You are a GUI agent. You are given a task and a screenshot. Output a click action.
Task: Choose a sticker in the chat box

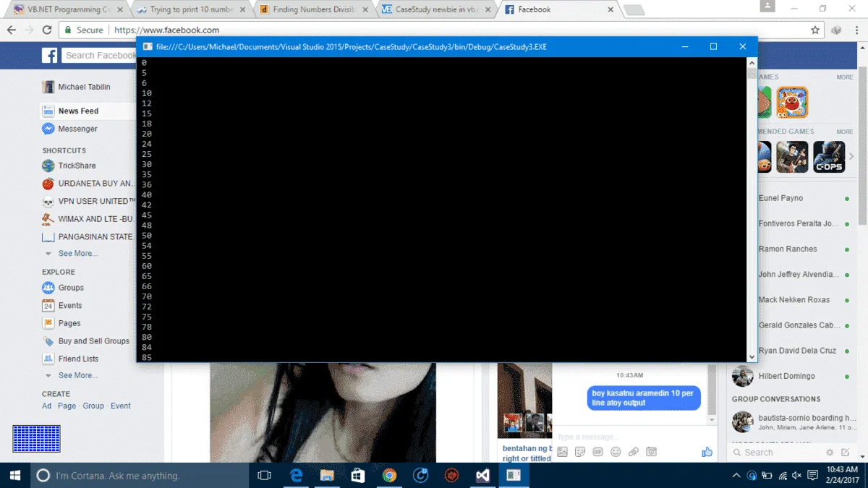580,452
